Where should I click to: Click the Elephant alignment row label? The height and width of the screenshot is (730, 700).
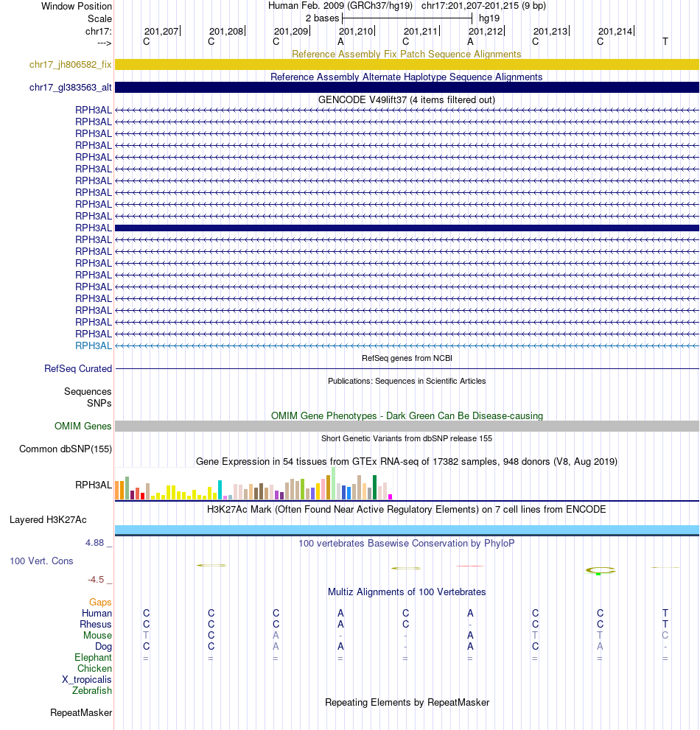click(93, 657)
